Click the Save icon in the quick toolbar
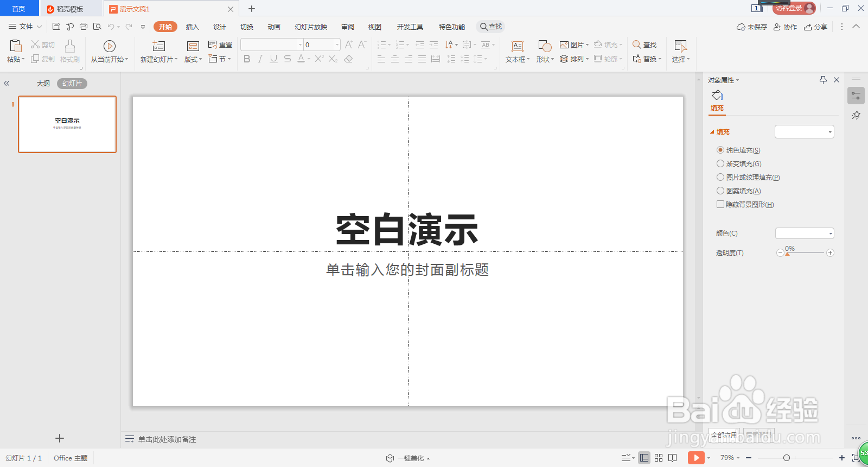 (x=56, y=27)
